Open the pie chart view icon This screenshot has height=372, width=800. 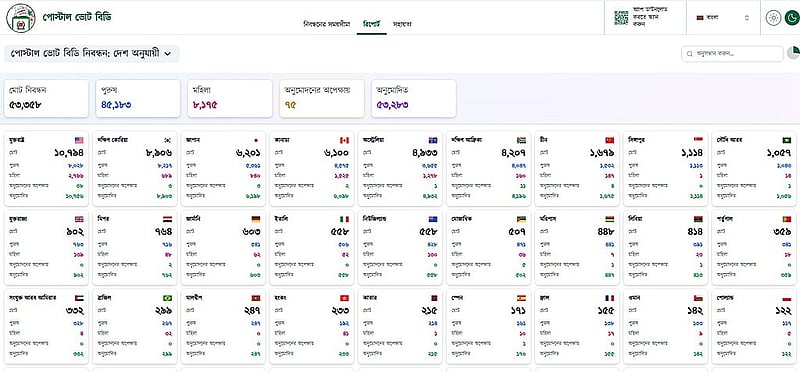pyautogui.click(x=793, y=53)
